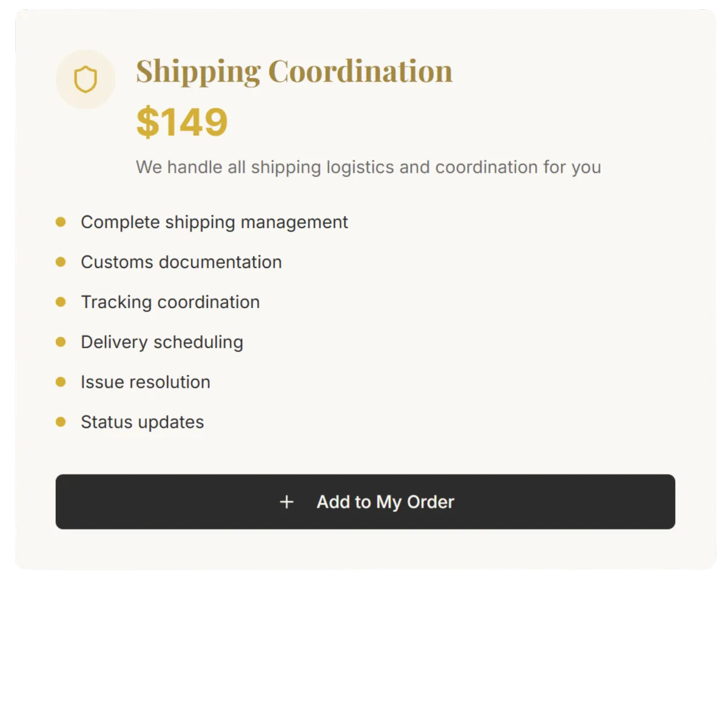Viewport: 728px width, 728px height.
Task: Select Complete shipping management item
Action: click(214, 222)
